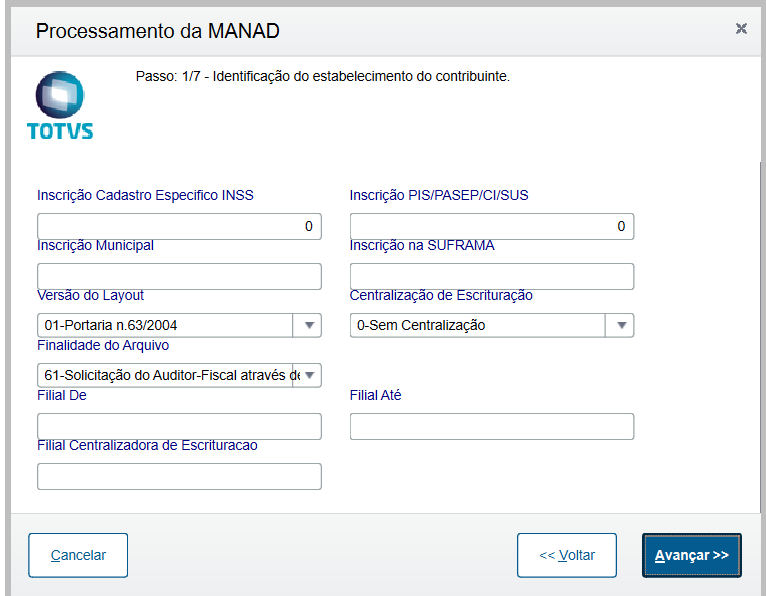Proceed with the Avançar button
Image resolution: width=766 pixels, height=596 pixels.
pos(691,555)
